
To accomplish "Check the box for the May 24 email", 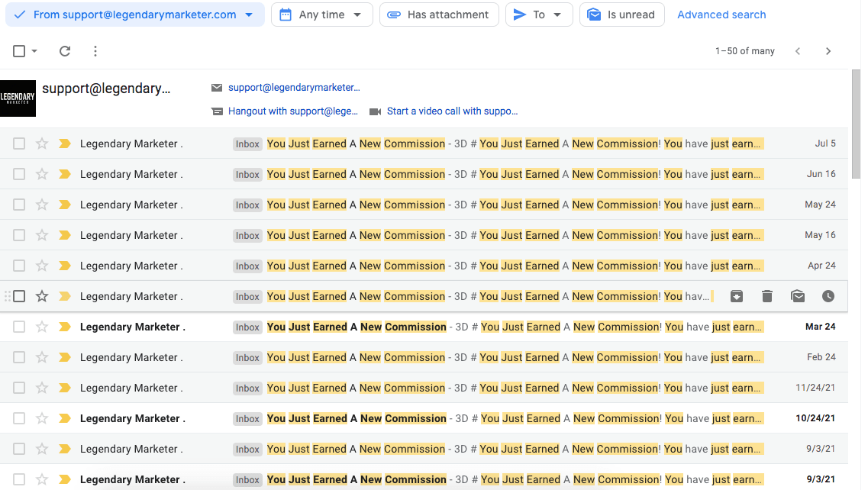I will click(19, 205).
